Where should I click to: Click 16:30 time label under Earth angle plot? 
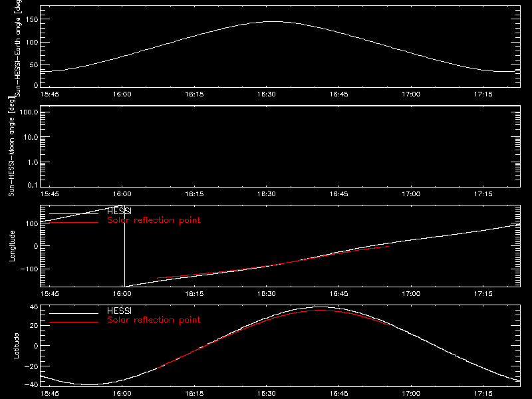tap(267, 94)
